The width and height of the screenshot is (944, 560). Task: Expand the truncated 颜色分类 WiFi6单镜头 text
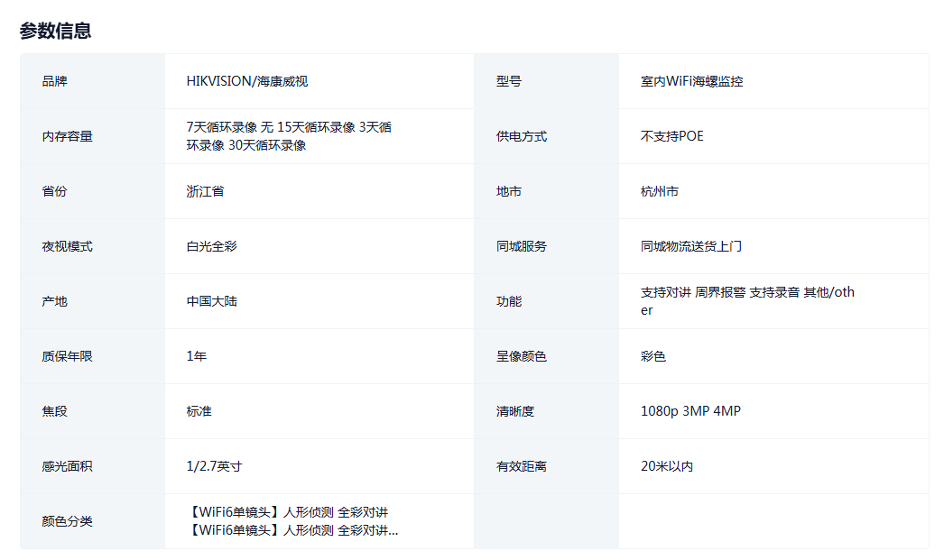pos(294,530)
